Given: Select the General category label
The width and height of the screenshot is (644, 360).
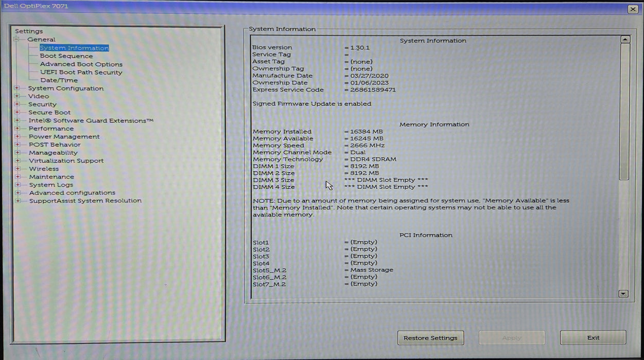Looking at the screenshot, I should point(41,40).
